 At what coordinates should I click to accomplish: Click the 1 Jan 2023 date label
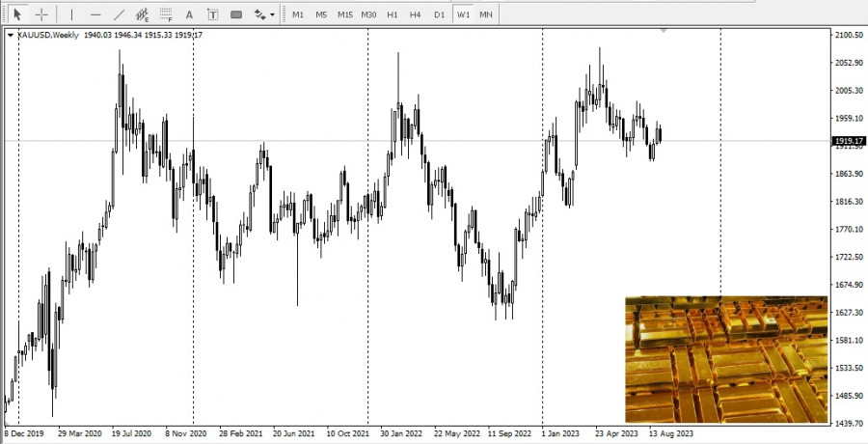[560, 433]
